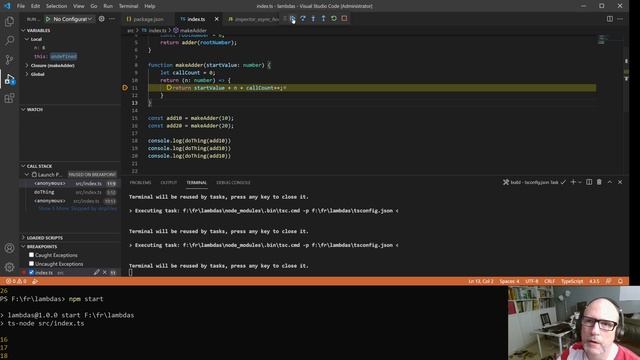
Task: Disable the index.ts breakpoint checkbox
Action: (x=31, y=272)
